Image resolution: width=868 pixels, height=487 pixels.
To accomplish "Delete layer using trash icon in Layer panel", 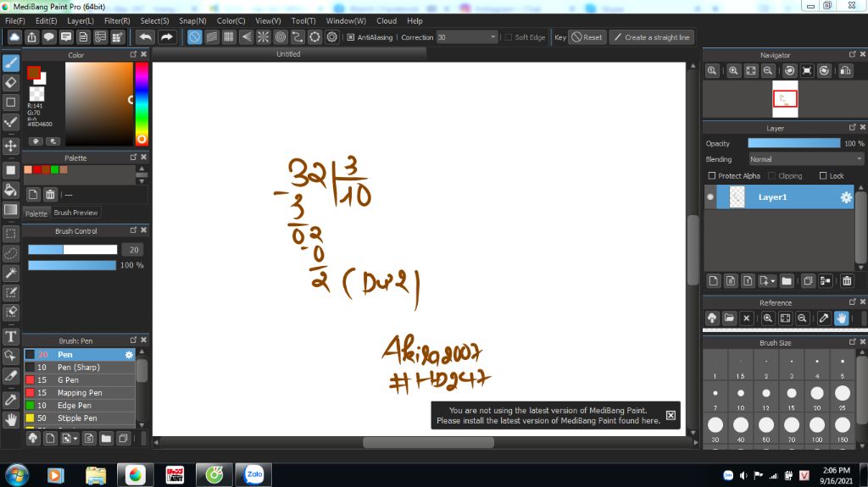I will click(847, 281).
